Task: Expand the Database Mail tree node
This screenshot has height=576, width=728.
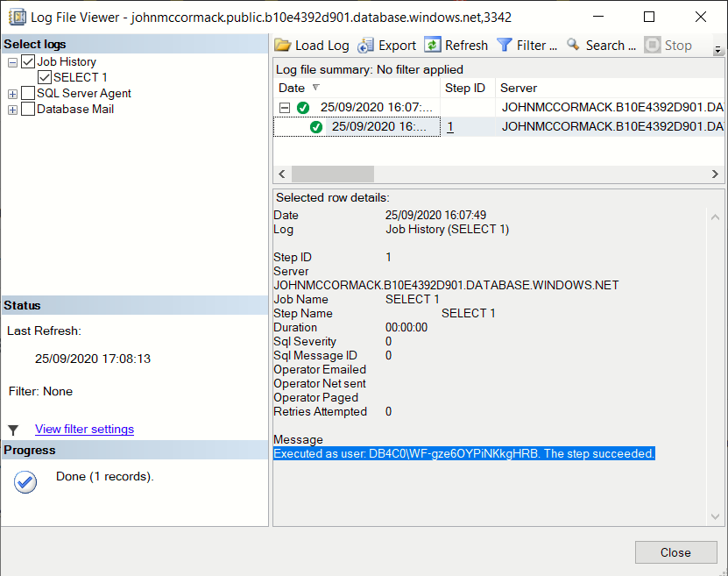Action: [12, 109]
